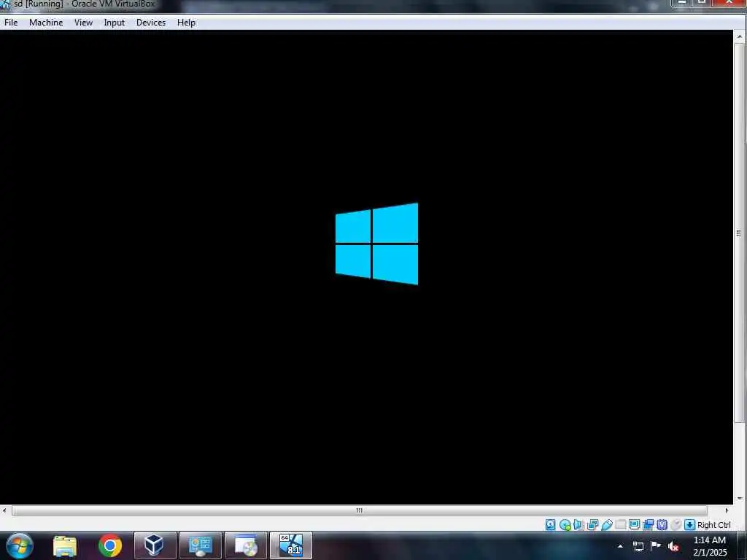
Task: Switch to the Windows 8.1 VM taskbar button
Action: (290, 545)
